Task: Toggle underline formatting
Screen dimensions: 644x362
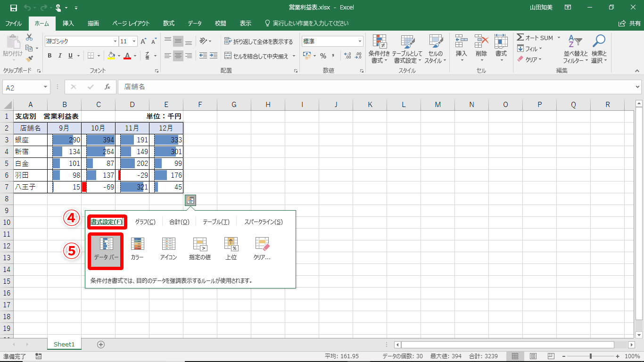Action: pyautogui.click(x=70, y=56)
